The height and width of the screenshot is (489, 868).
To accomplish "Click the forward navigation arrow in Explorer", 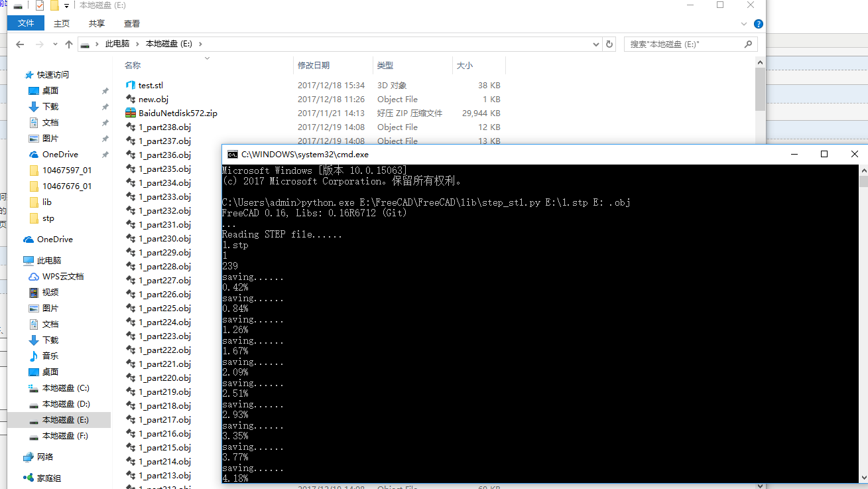I will 39,44.
